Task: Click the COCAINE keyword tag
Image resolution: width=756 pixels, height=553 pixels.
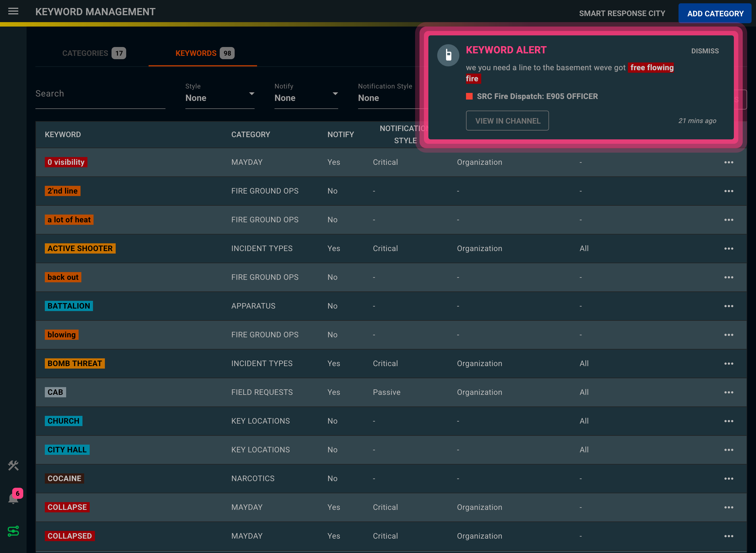Action: pos(64,479)
